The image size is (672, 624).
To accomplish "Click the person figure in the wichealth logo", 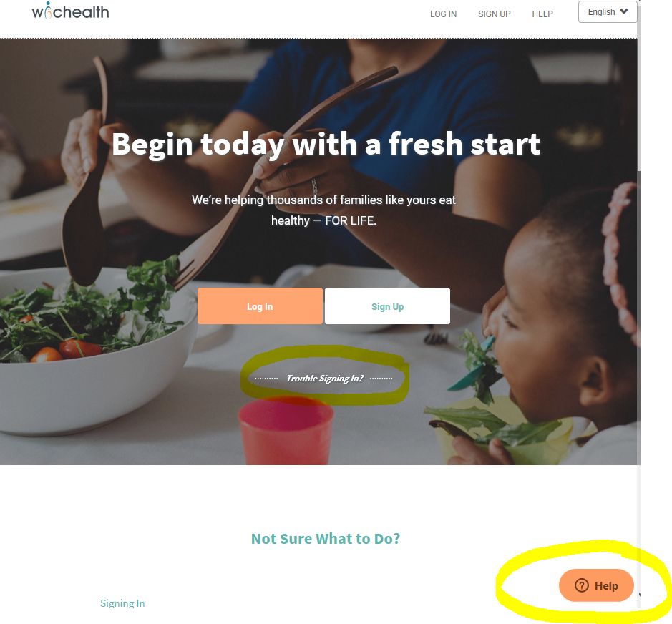I will [x=49, y=11].
